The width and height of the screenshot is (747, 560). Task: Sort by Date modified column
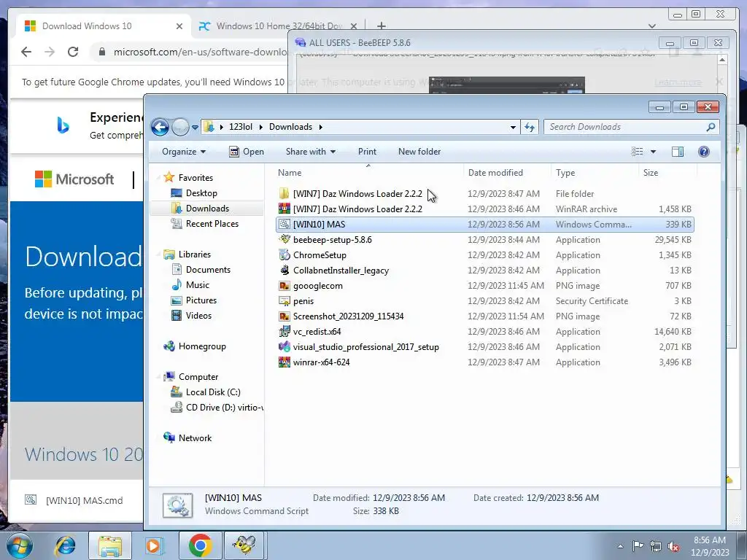point(507,173)
